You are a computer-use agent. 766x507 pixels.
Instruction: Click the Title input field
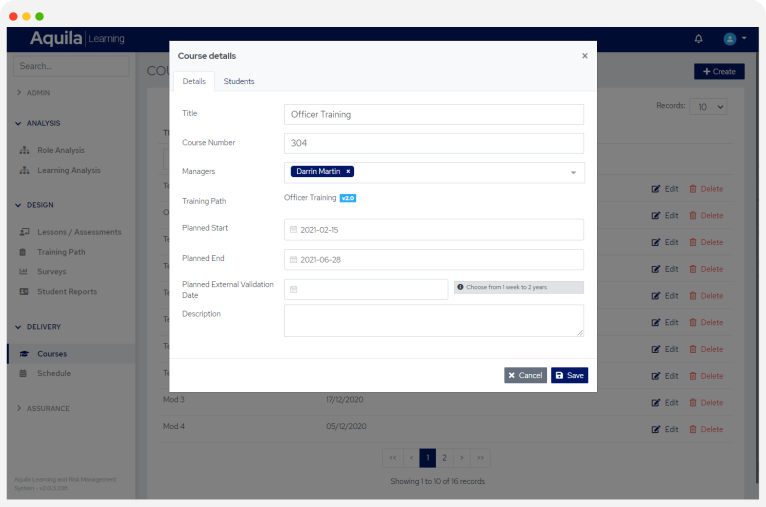coord(433,115)
